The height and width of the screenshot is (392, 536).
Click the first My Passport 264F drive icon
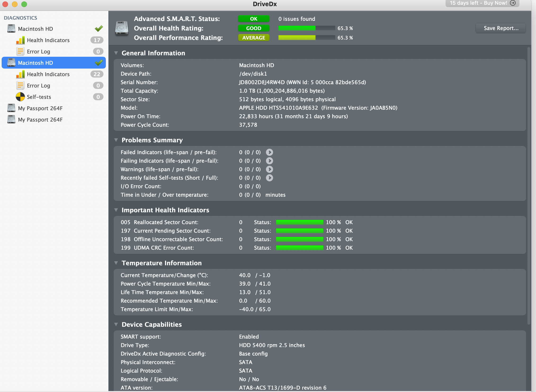point(11,108)
